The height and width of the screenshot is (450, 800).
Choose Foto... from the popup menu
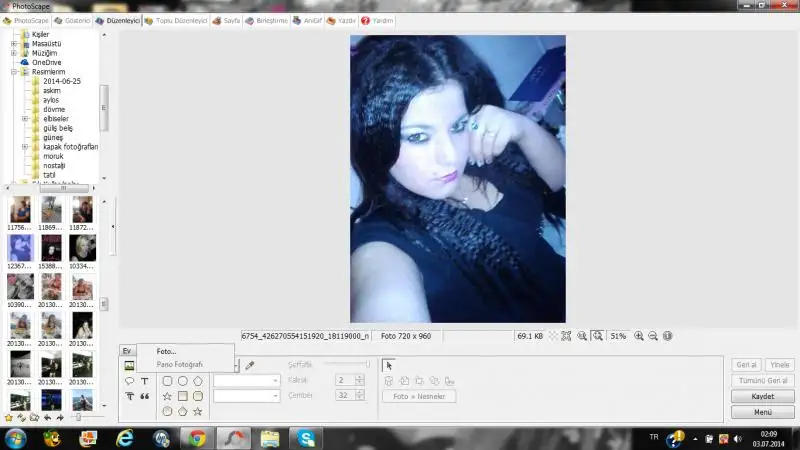click(x=166, y=351)
